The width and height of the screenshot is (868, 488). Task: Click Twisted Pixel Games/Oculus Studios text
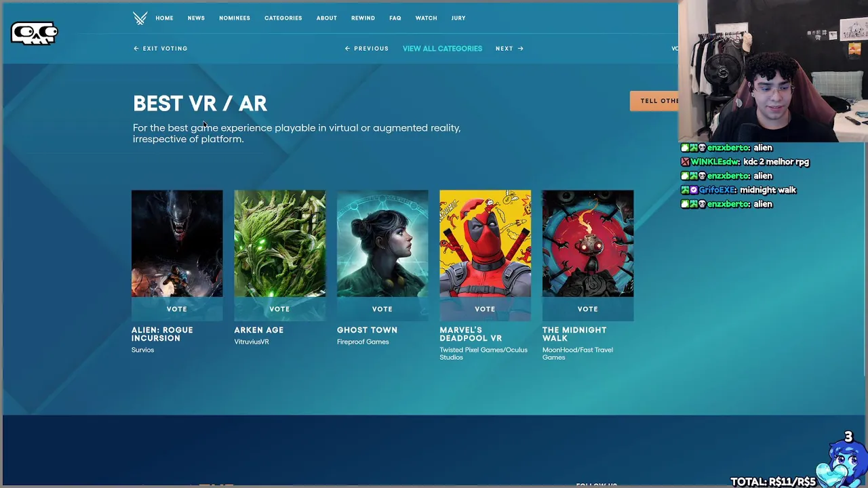click(x=484, y=354)
